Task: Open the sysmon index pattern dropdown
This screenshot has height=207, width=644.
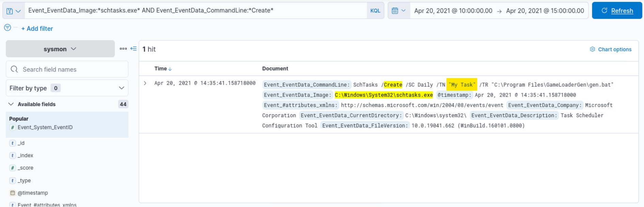Action: coord(60,49)
